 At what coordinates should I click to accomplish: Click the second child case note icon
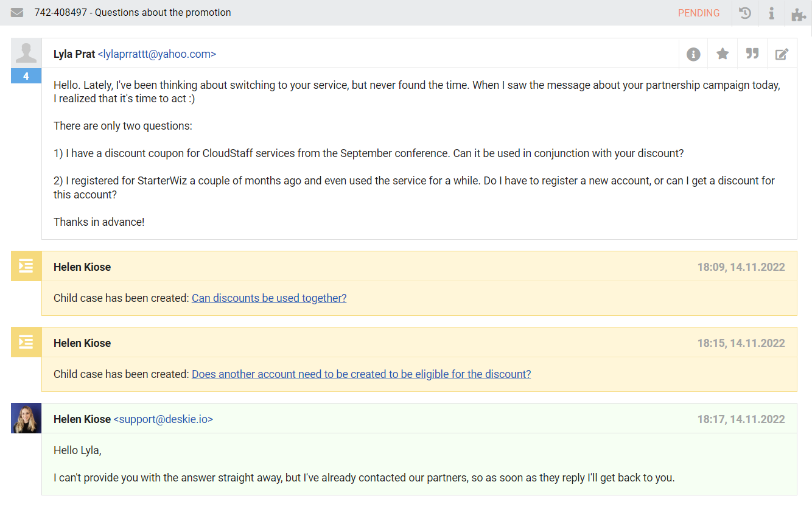(x=26, y=342)
